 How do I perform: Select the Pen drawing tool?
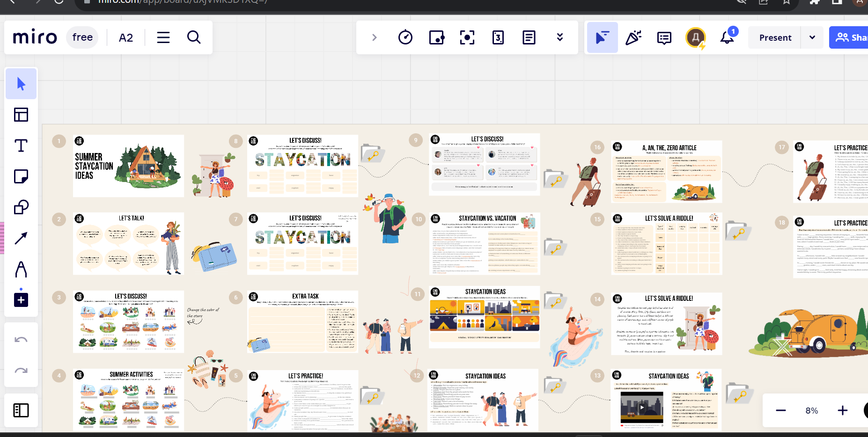[21, 269]
